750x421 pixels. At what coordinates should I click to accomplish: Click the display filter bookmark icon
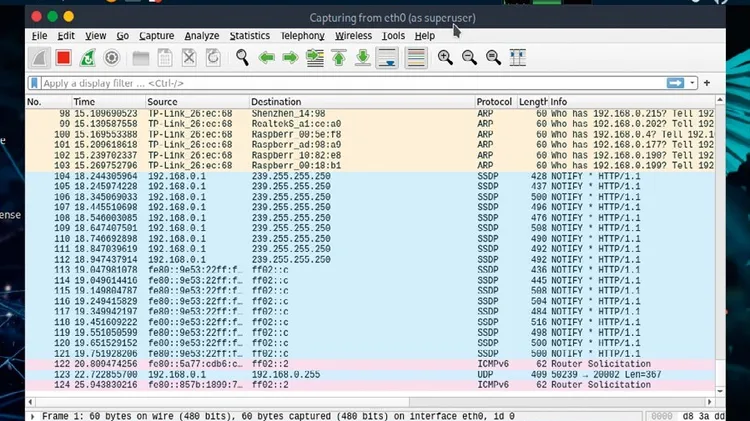34,83
